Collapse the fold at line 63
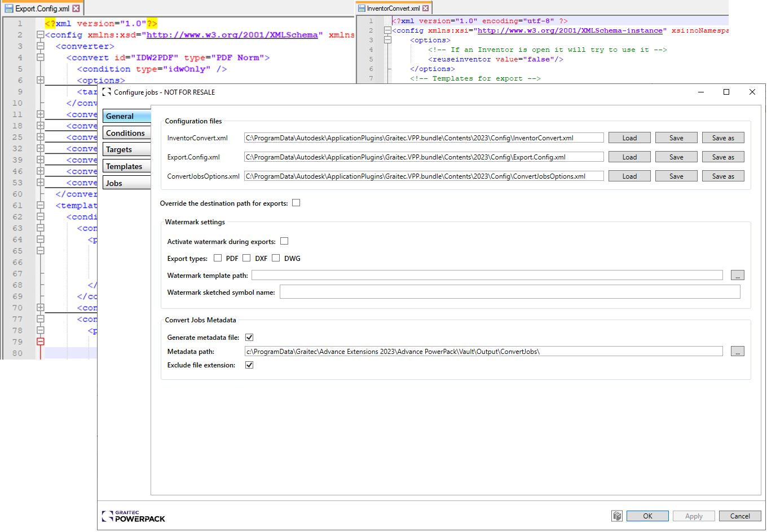 coord(41,228)
